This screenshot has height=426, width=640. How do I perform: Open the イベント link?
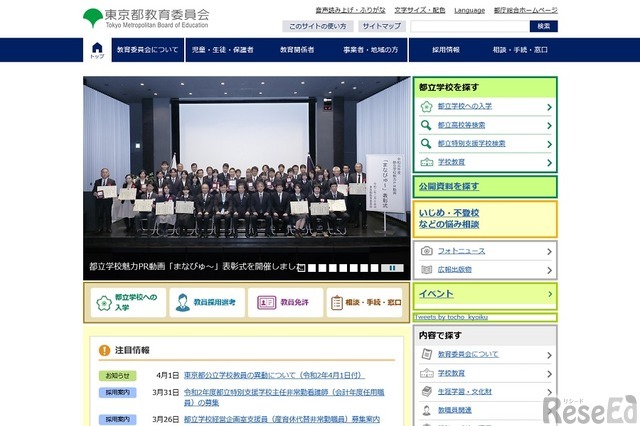[436, 294]
